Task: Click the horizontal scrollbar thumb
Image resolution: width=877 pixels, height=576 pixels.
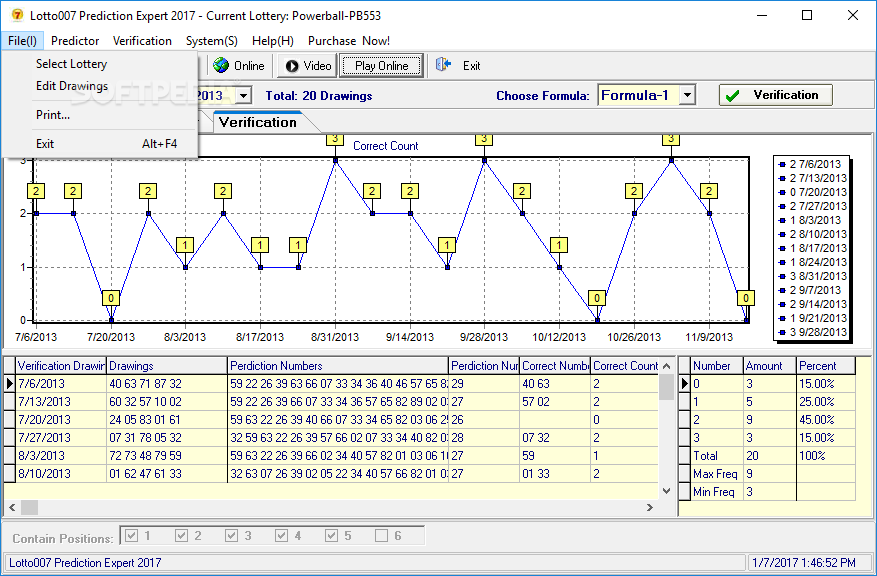Action: click(x=29, y=508)
